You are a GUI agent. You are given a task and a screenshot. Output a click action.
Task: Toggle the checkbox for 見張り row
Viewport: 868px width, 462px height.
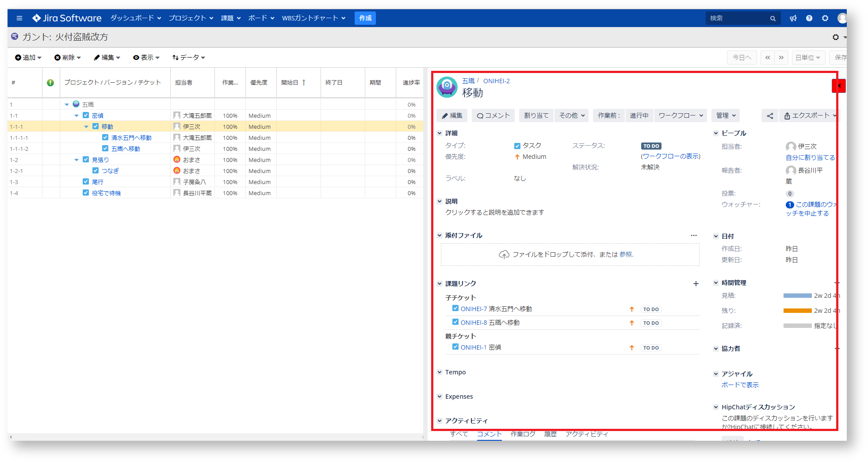click(x=86, y=159)
